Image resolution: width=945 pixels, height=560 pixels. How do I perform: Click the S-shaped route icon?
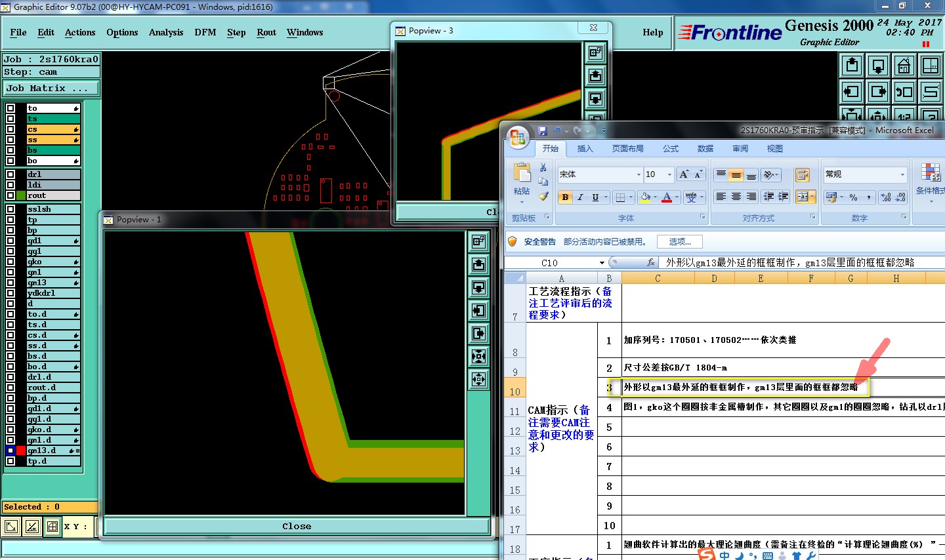[x=931, y=92]
